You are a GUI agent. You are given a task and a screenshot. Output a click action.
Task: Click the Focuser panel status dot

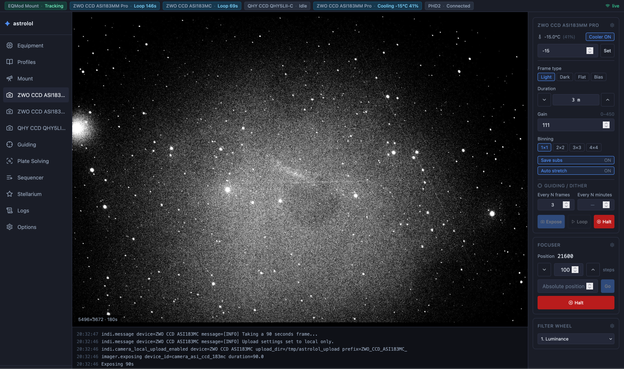point(612,245)
